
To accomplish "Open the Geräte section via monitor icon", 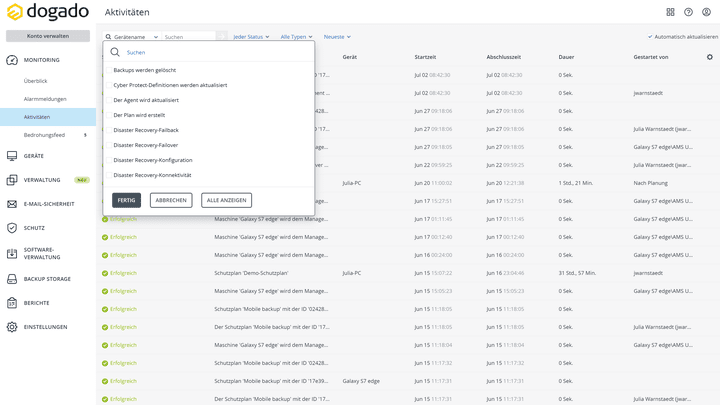I will (x=12, y=156).
